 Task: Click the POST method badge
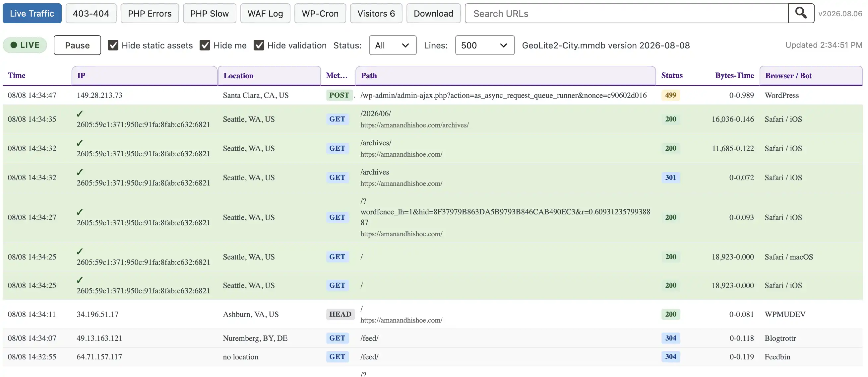click(339, 95)
